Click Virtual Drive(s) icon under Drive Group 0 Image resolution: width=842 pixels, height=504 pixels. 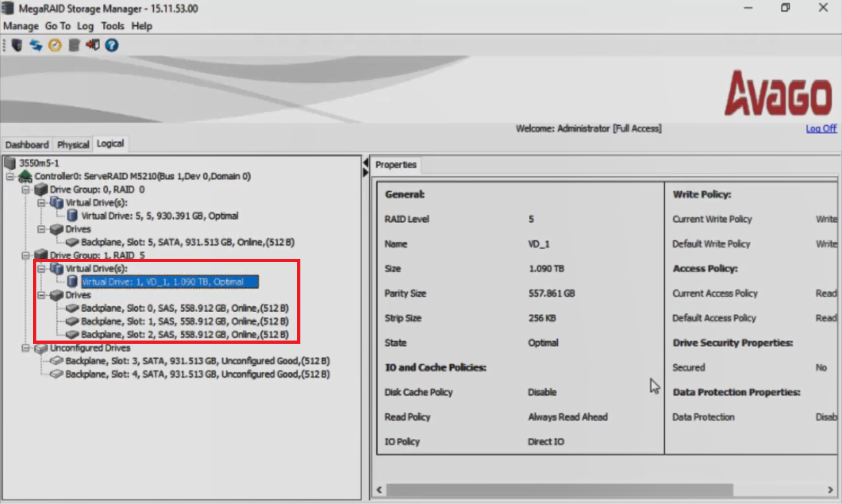tap(56, 203)
